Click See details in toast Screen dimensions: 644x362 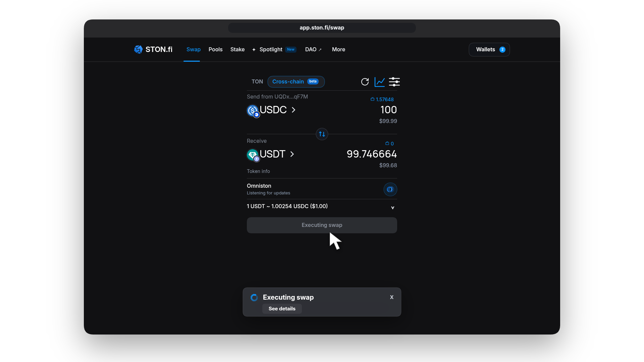[x=282, y=309]
